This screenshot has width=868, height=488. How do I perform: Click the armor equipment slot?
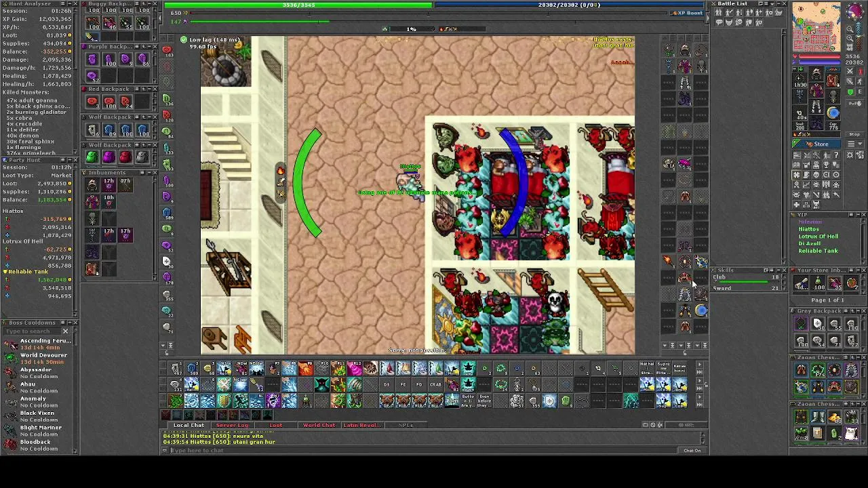coord(817,91)
